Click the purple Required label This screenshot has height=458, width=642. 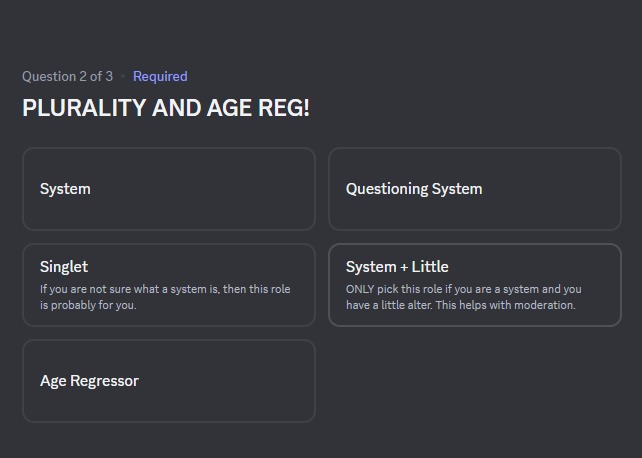coord(160,77)
